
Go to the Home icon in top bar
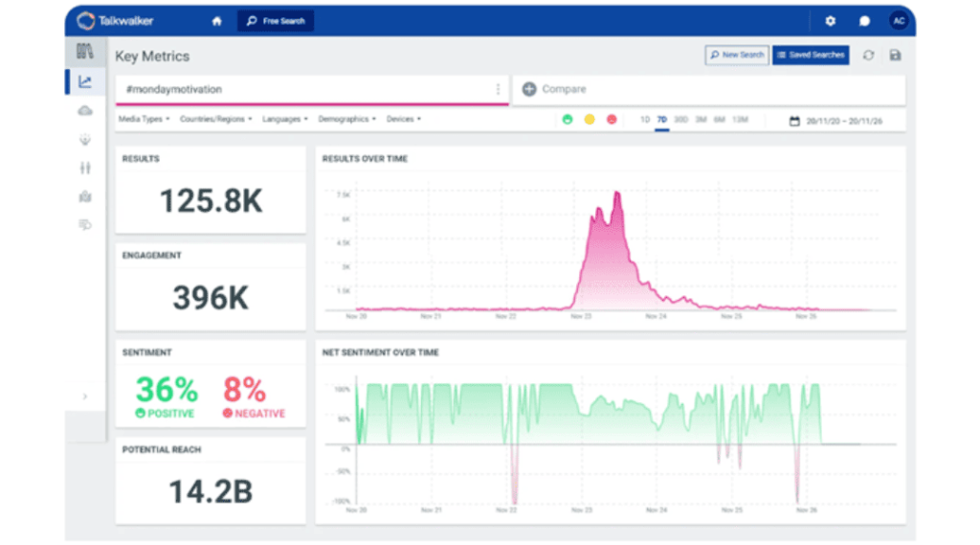tap(216, 21)
